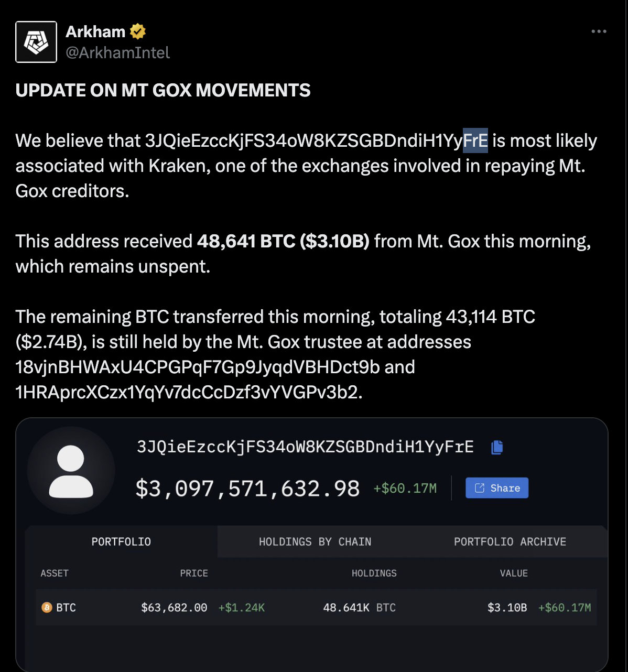Open the Portfolio Archive tab

[510, 541]
